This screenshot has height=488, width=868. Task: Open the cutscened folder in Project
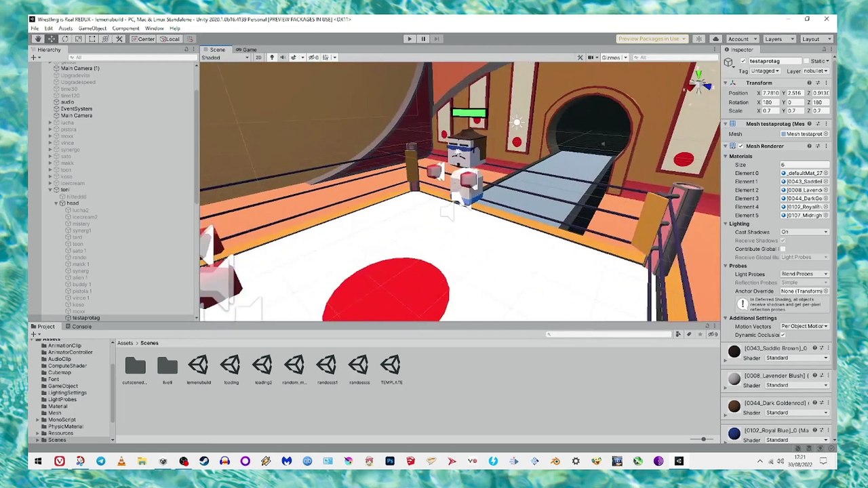point(135,371)
